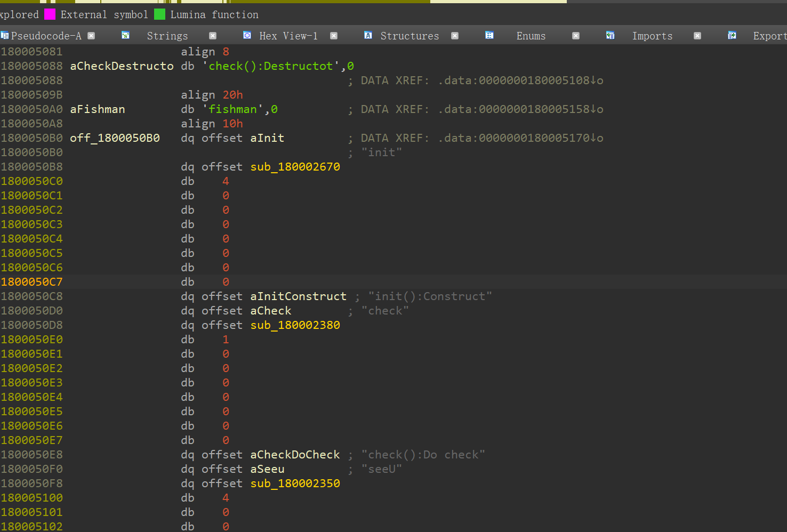Viewport: 787px width, 532px height.
Task: Close the Hex View-1 tab
Action: click(x=334, y=36)
